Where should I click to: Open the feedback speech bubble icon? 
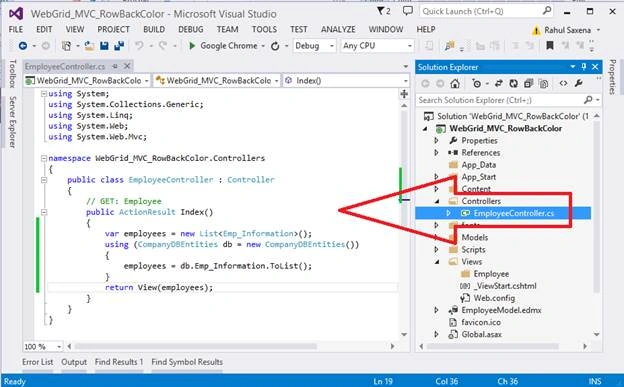(408, 11)
